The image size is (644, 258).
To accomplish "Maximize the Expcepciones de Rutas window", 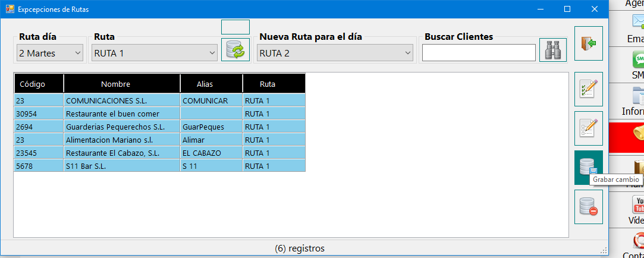I will [x=567, y=9].
